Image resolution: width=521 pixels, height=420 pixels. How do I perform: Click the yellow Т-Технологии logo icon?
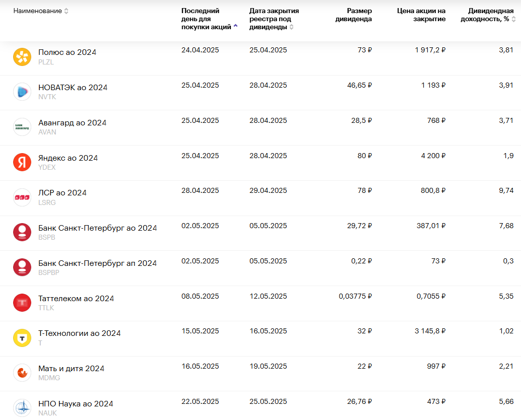point(22,337)
